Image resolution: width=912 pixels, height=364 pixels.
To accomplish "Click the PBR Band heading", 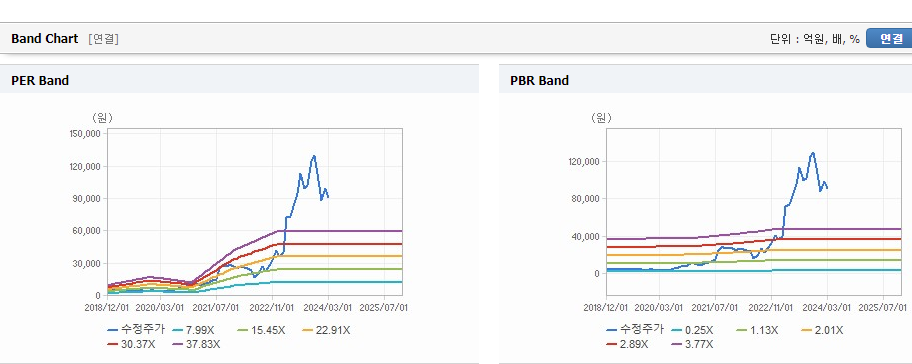I will click(539, 81).
